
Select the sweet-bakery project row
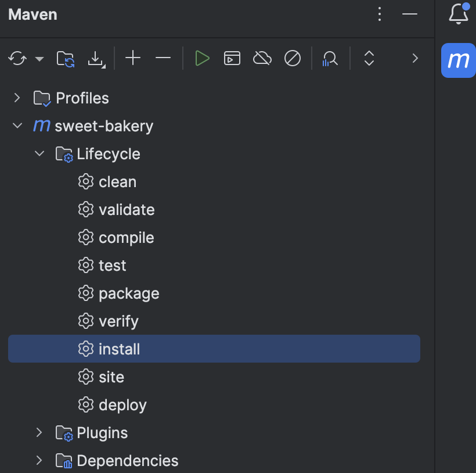pyautogui.click(x=214, y=126)
